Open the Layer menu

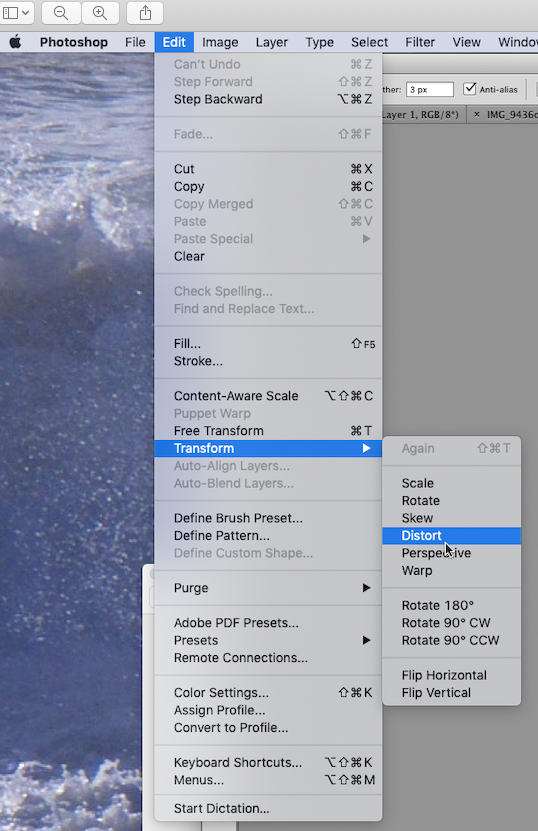[x=272, y=42]
